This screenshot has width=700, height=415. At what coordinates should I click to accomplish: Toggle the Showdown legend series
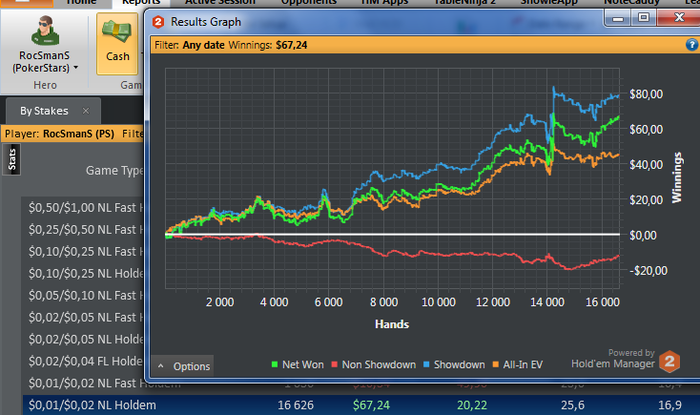click(454, 365)
